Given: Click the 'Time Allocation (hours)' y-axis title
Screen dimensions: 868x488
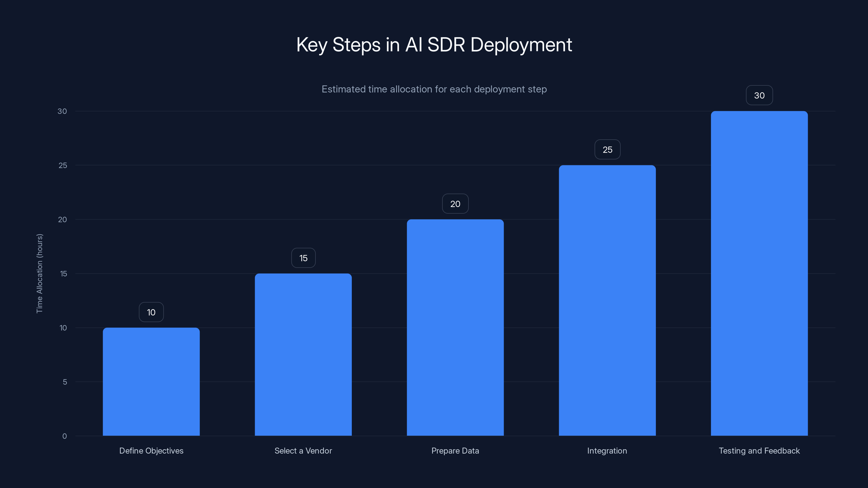Looking at the screenshot, I should click(x=39, y=274).
